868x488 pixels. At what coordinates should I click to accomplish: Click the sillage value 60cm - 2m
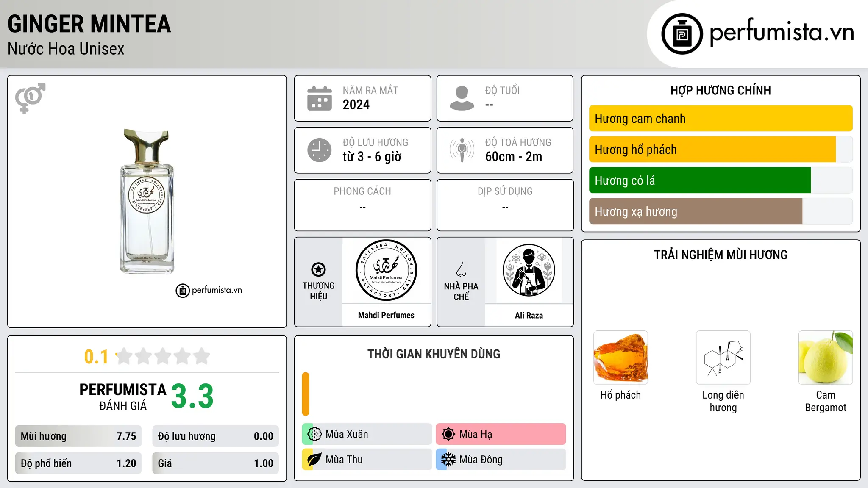pos(514,157)
